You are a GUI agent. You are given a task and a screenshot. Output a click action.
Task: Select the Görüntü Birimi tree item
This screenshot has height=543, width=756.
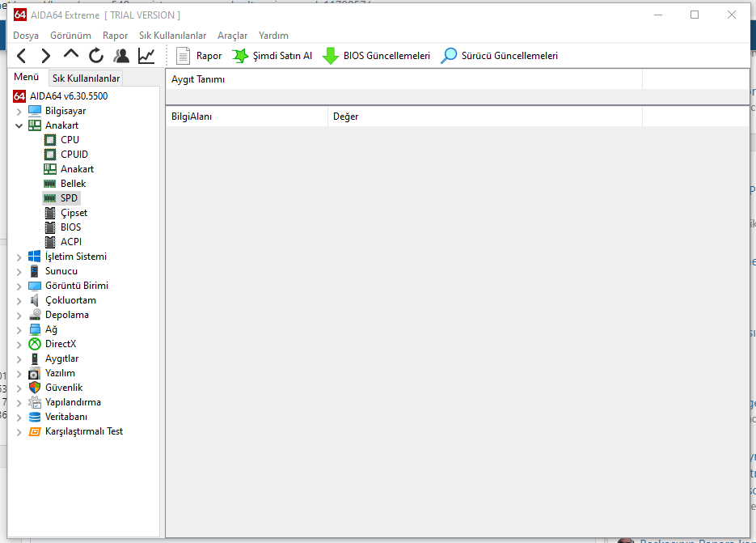[77, 286]
